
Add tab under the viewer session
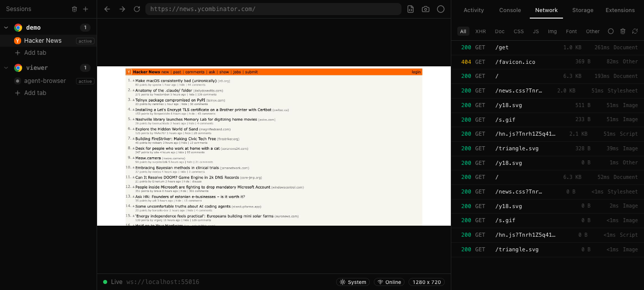[x=30, y=93]
